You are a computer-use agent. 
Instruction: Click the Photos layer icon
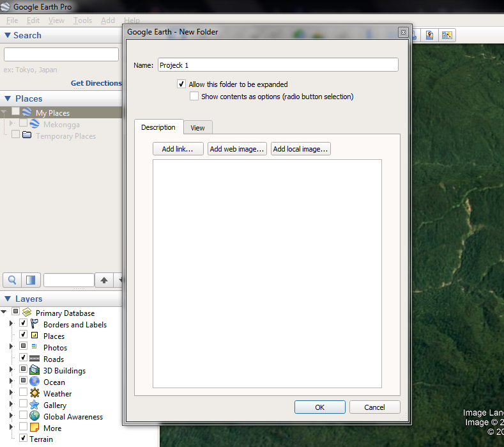tap(34, 346)
